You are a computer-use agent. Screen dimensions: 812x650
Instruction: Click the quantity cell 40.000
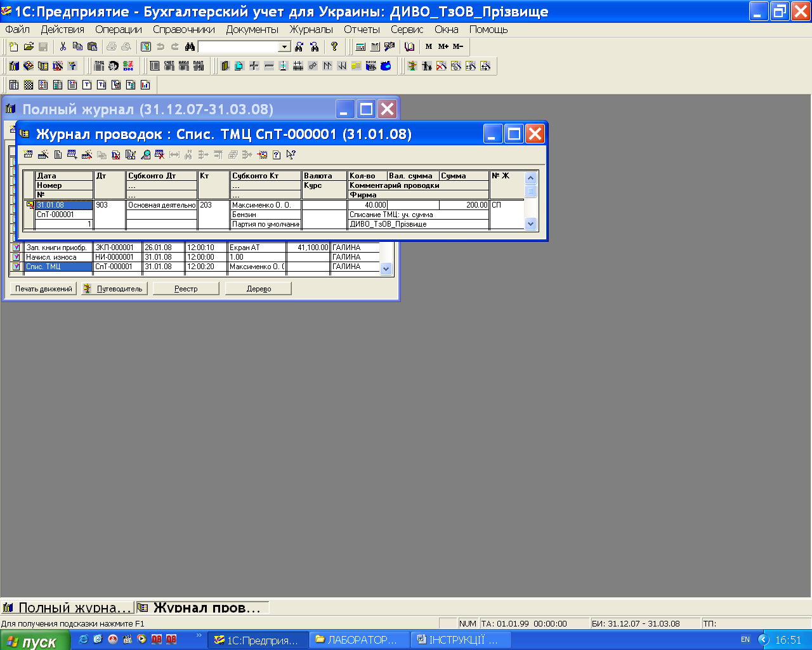[x=367, y=205]
